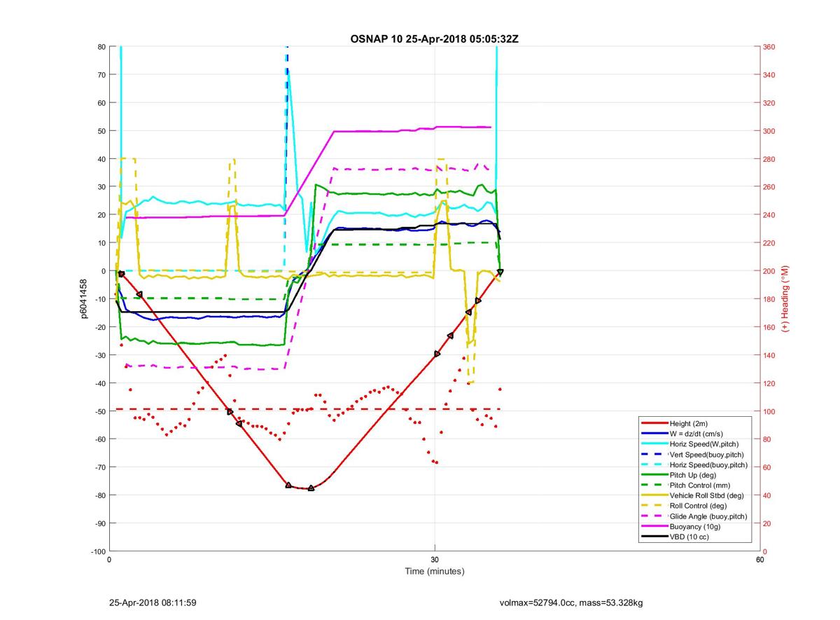This screenshot has width=840, height=620.
Task: Click the -100 tick label
Action: pyautogui.click(x=97, y=551)
